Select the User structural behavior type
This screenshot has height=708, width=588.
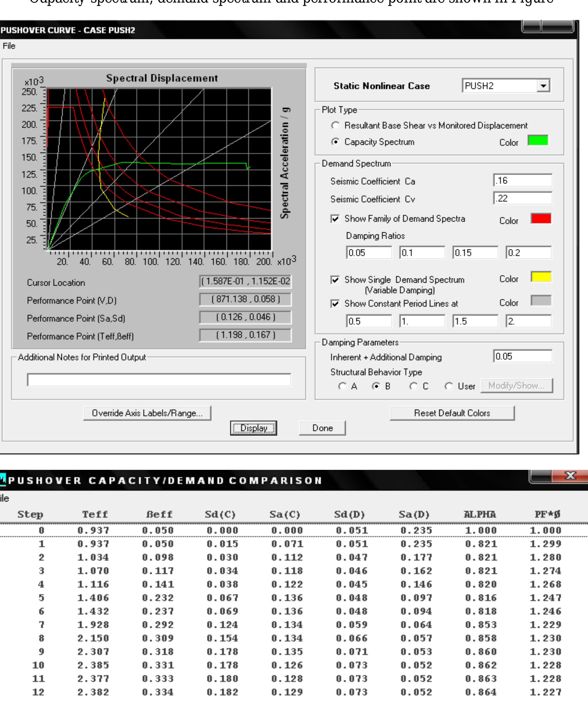coord(449,386)
